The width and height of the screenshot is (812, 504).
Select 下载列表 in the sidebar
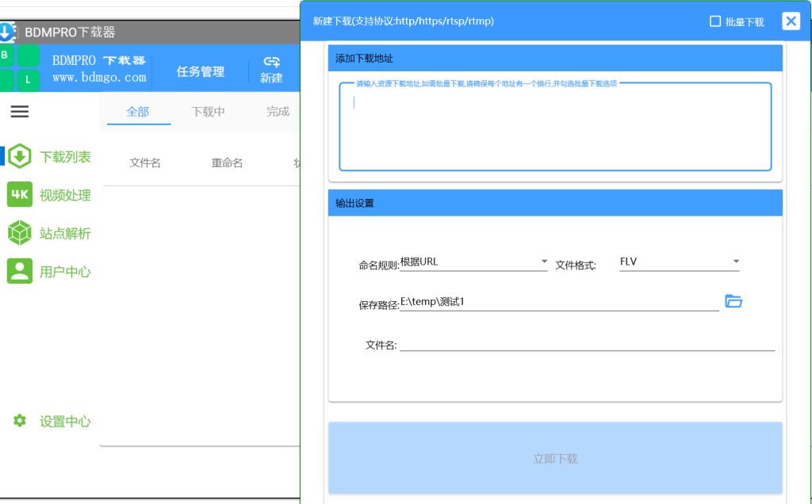(x=65, y=157)
